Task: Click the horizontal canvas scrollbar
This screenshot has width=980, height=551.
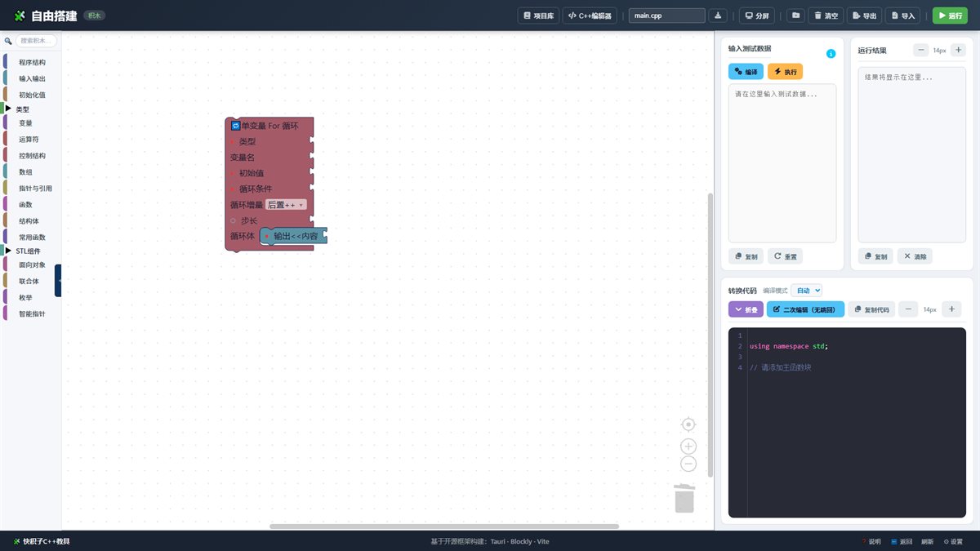Action: [x=444, y=527]
